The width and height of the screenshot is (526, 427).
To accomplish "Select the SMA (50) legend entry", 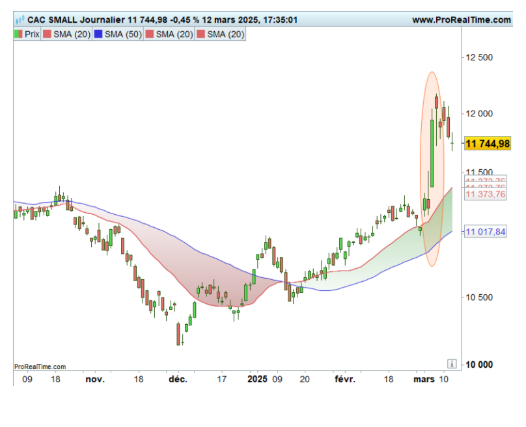I will (x=118, y=34).
